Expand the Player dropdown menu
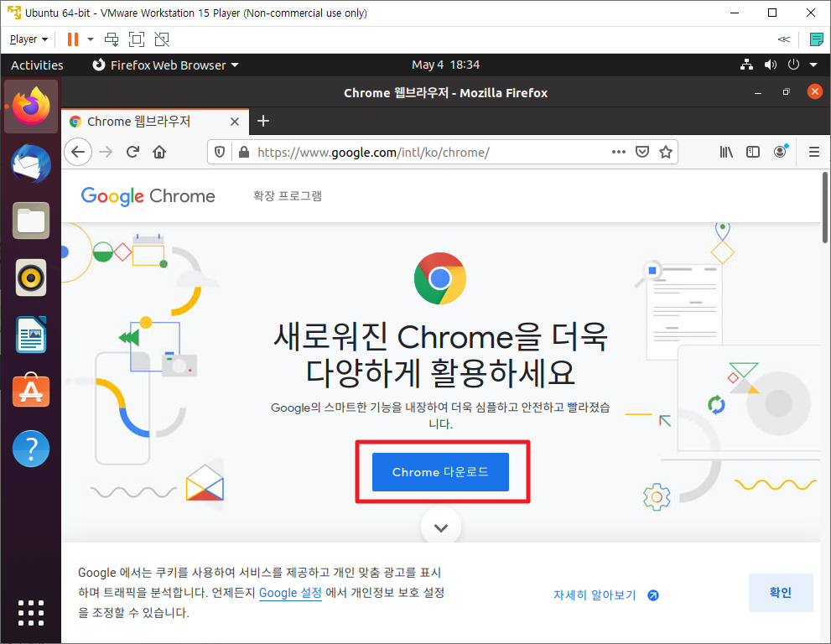Viewport: 831px width, 644px height. coord(29,39)
